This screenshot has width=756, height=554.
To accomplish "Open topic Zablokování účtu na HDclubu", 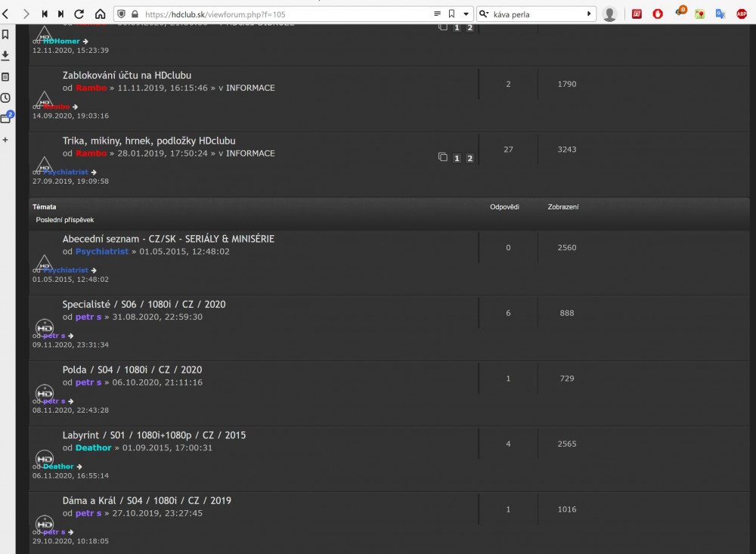I will pos(127,76).
